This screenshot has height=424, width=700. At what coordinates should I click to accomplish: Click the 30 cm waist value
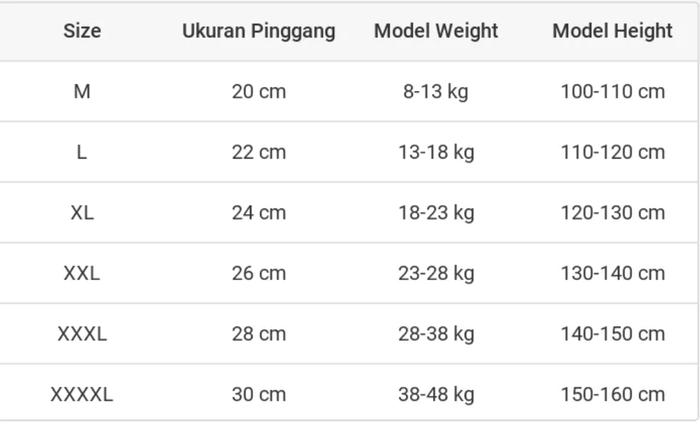click(259, 394)
